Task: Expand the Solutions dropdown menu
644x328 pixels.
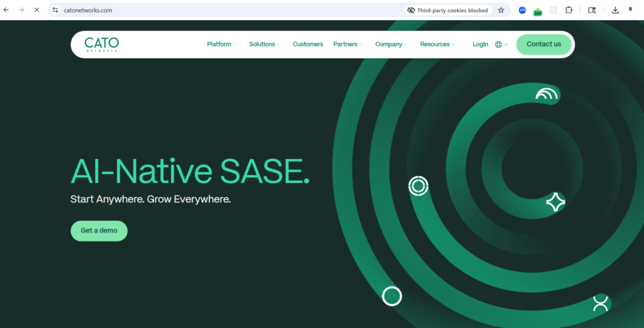Action: [264, 45]
